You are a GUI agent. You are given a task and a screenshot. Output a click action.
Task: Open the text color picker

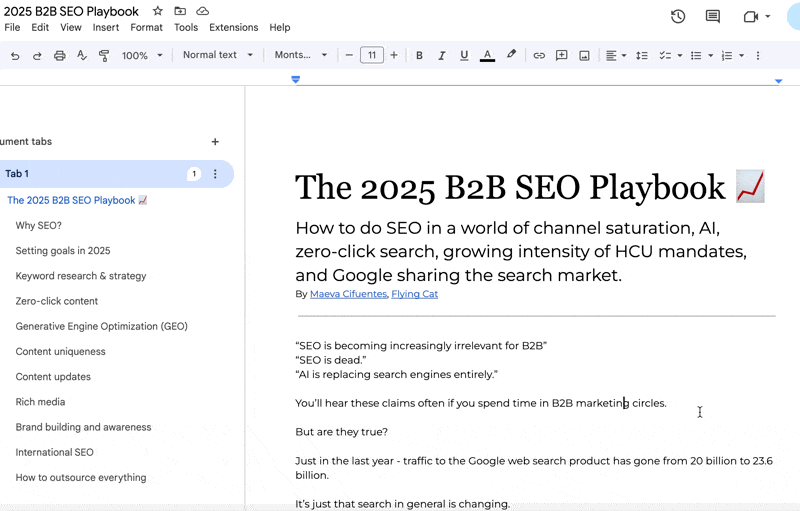coord(487,56)
